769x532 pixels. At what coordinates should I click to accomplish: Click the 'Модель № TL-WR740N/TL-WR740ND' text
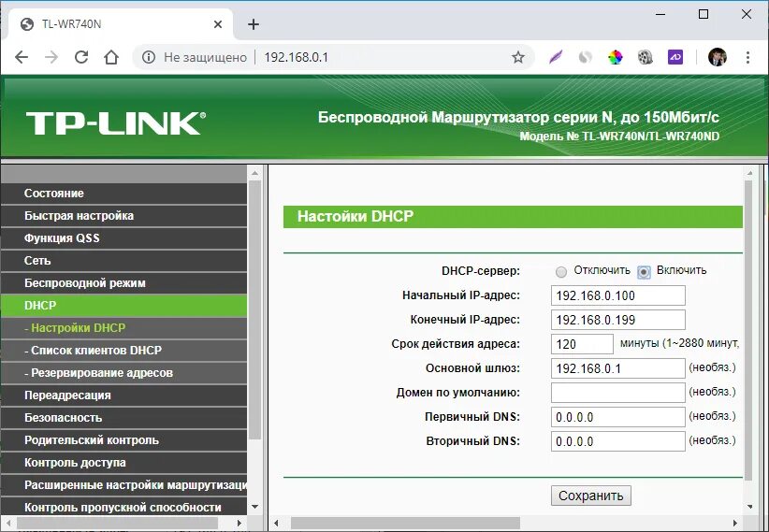[619, 137]
